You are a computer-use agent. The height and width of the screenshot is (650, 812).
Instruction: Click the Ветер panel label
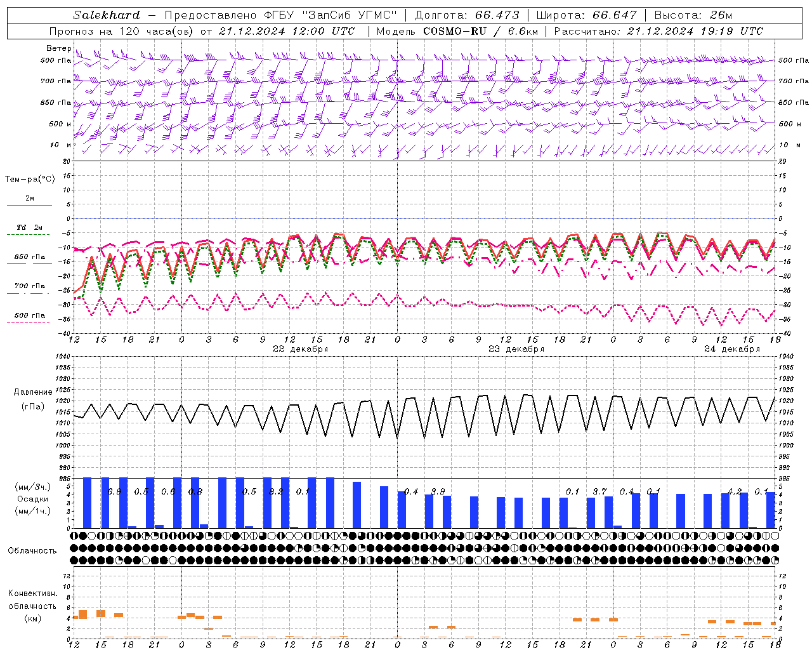click(x=59, y=48)
